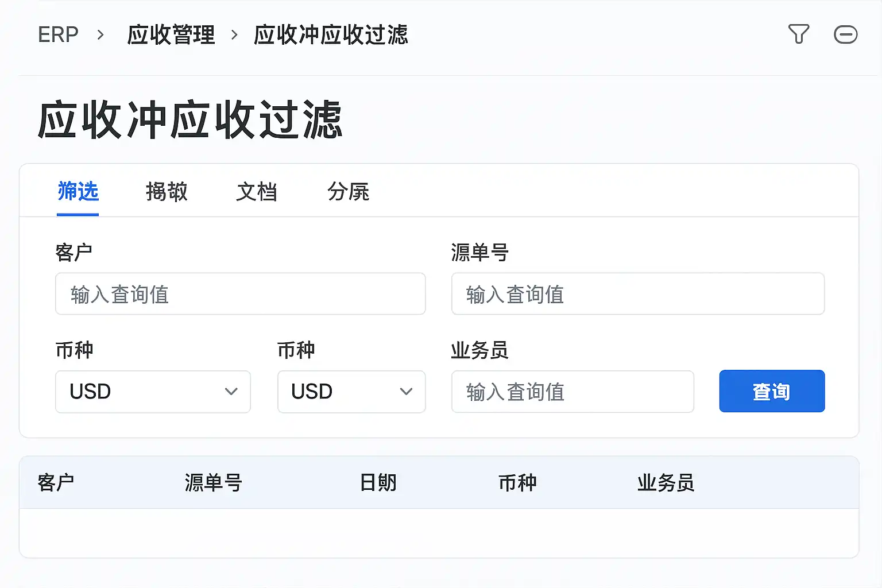Click the 业务员 table column header
The width and height of the screenshot is (882, 588).
(666, 483)
